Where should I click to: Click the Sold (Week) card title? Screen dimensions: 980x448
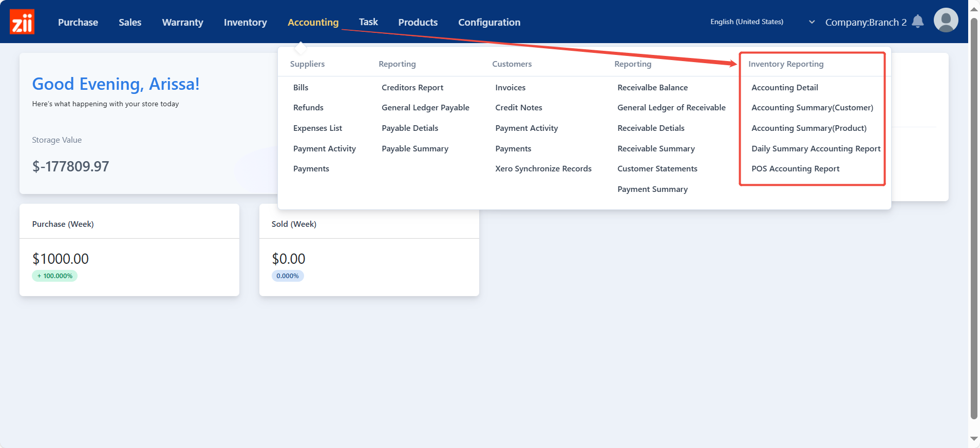294,224
